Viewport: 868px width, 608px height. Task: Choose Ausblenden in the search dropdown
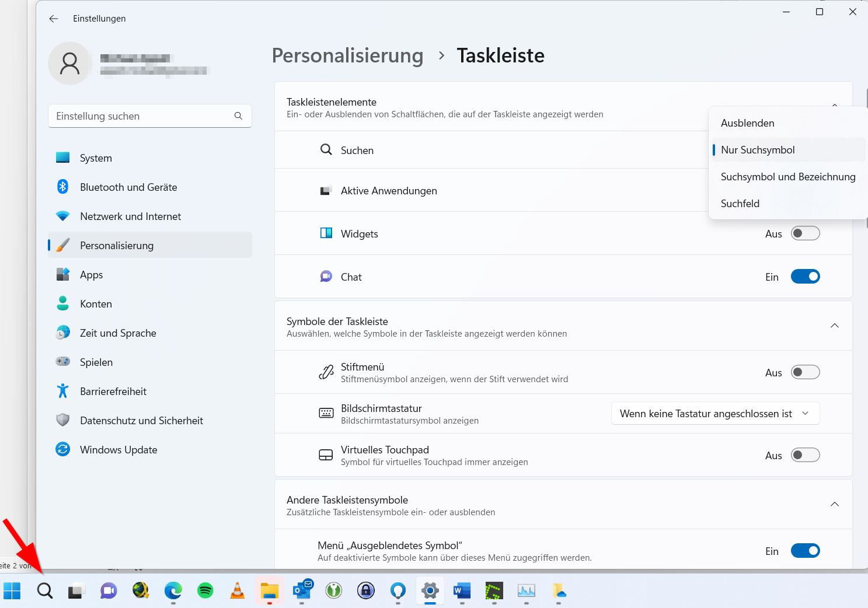pos(788,123)
